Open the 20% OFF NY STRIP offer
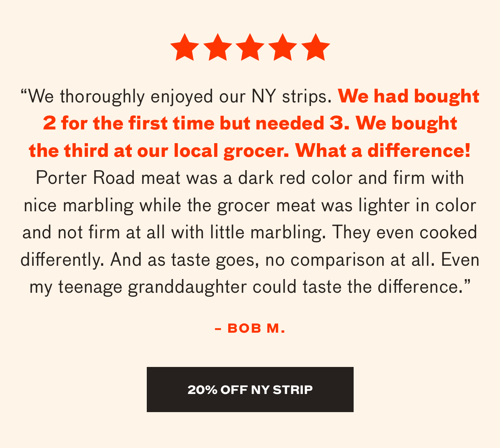 click(250, 390)
